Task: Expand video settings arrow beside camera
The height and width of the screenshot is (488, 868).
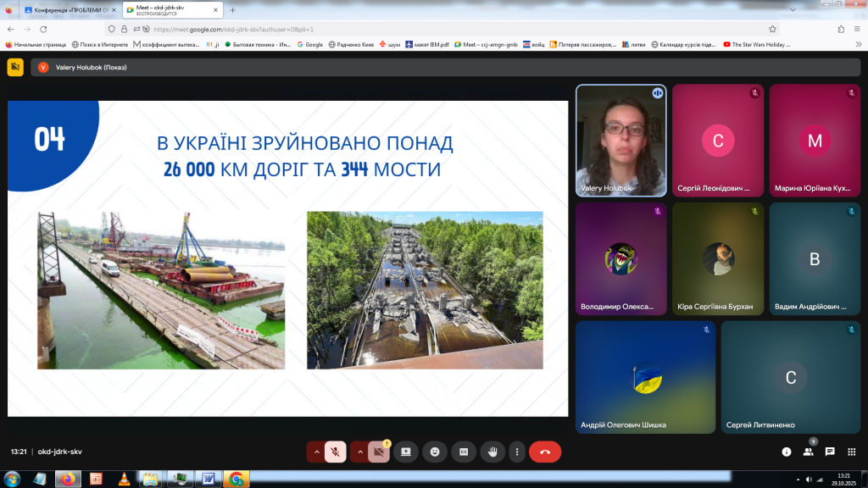Action: click(360, 452)
